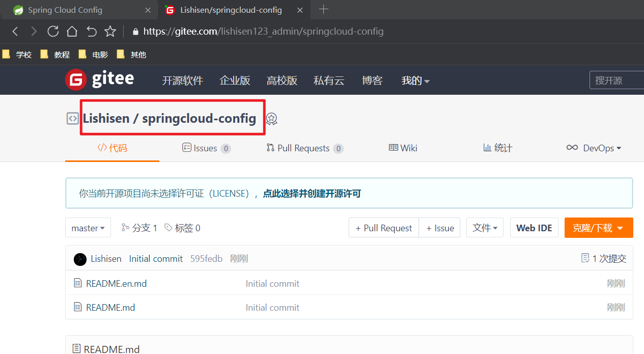Open the Pull Requests tab
644x354 pixels.
pyautogui.click(x=304, y=148)
